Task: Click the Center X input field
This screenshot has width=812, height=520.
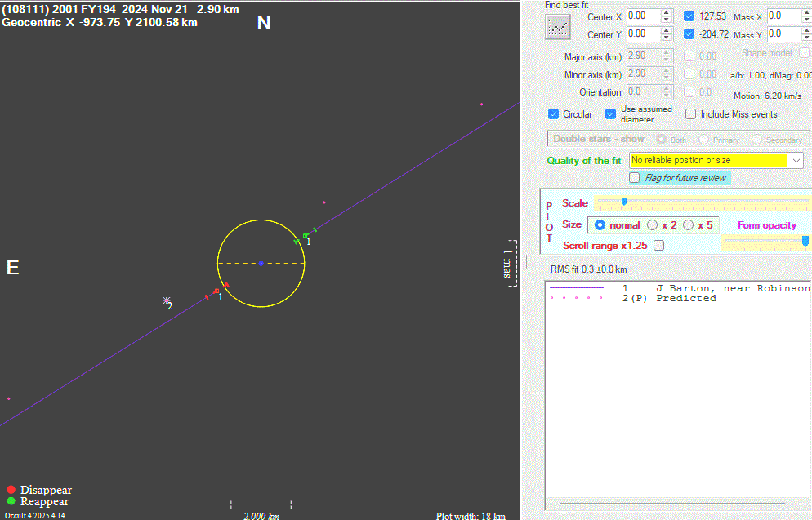Action: [643, 16]
